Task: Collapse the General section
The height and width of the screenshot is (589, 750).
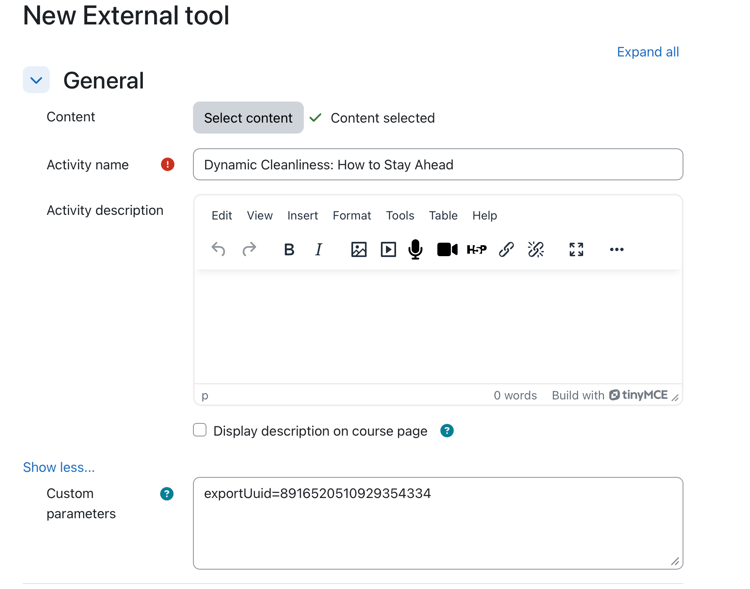Action: coord(36,80)
